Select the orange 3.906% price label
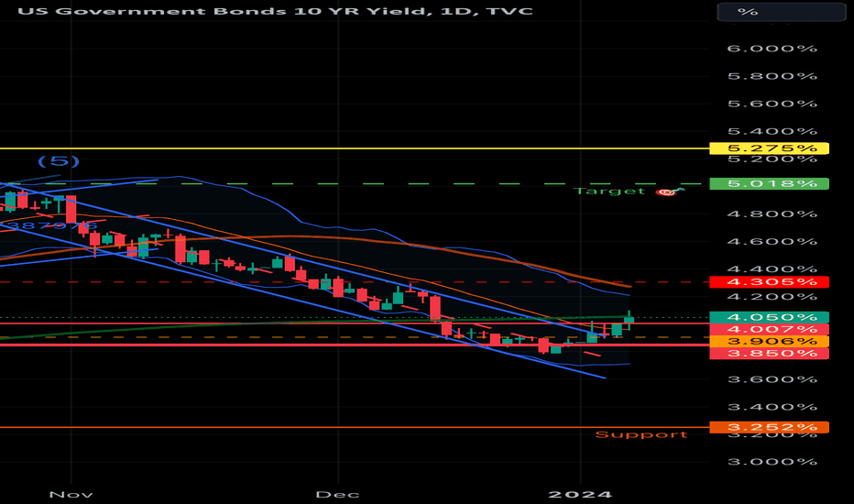Screen dimensions: 854x504 (769, 341)
